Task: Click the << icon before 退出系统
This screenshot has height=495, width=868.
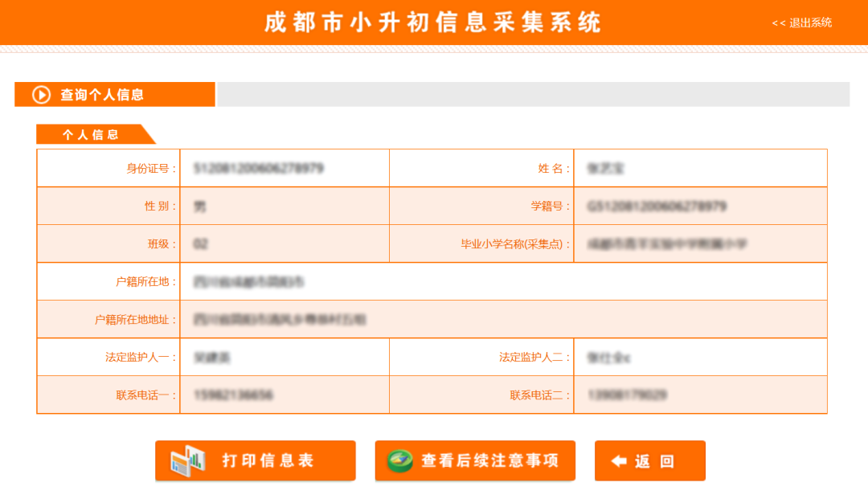Action: tap(779, 23)
